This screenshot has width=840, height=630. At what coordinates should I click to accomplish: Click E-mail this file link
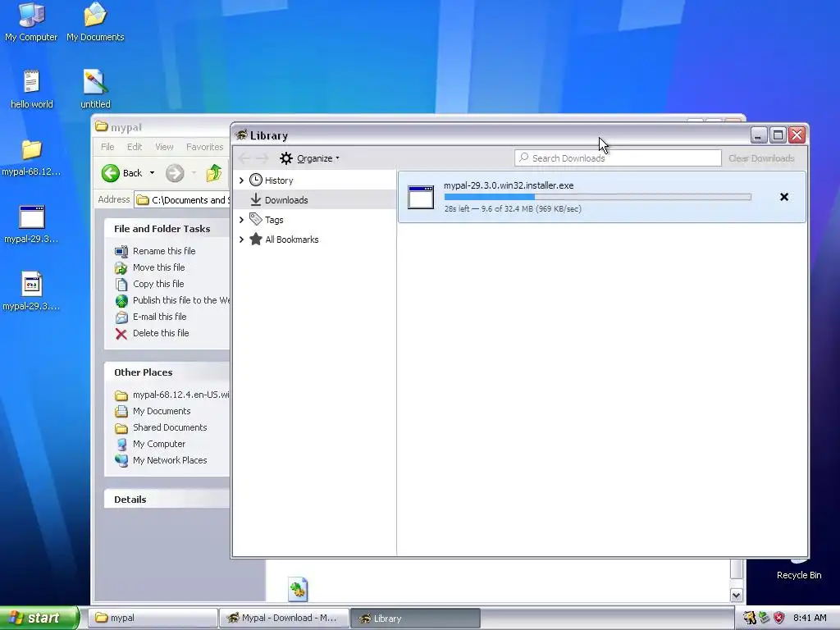(160, 317)
